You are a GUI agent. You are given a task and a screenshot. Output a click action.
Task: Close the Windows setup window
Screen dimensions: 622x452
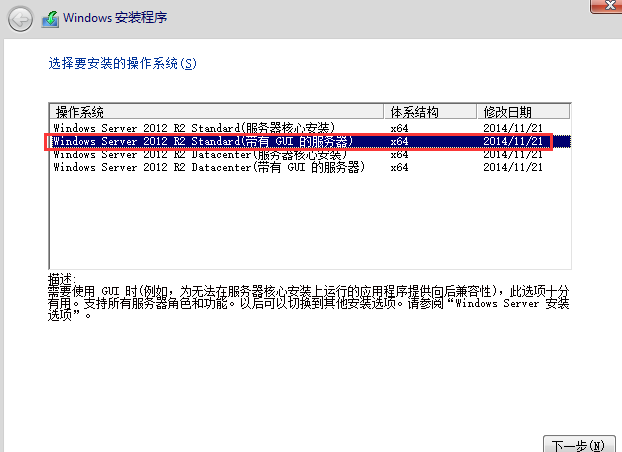tap(607, 6)
